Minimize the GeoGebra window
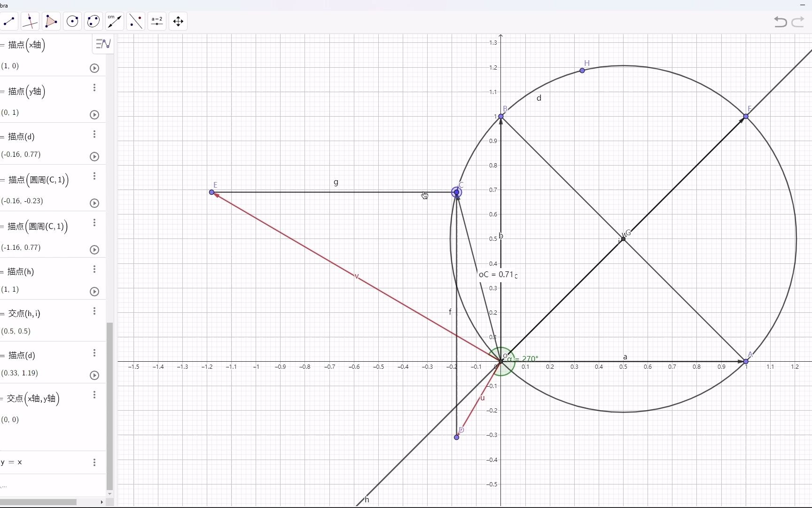The height and width of the screenshot is (508, 812). pyautogui.click(x=802, y=5)
